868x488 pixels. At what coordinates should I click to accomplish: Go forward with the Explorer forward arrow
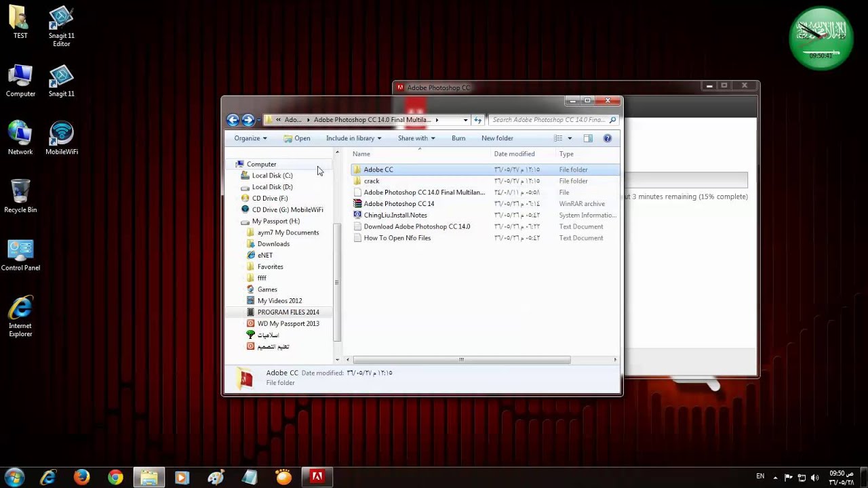coord(248,120)
